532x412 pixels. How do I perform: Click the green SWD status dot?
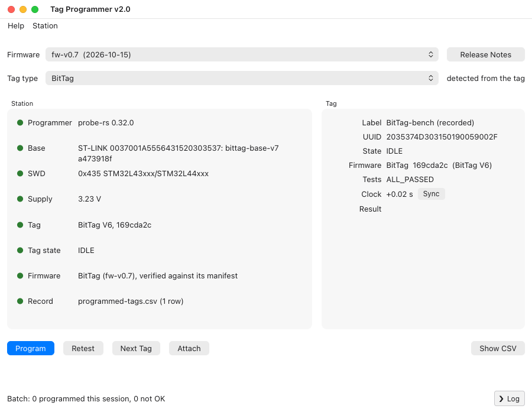point(20,173)
